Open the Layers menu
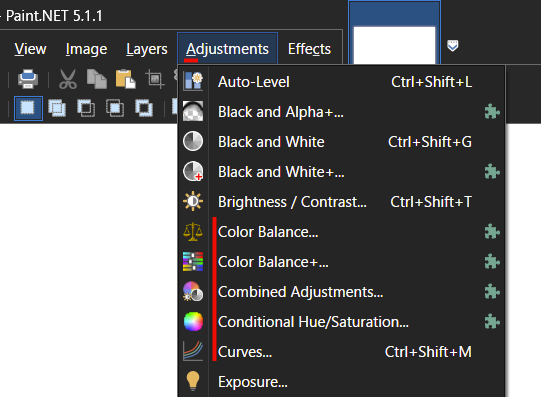This screenshot has width=541, height=397. (147, 49)
